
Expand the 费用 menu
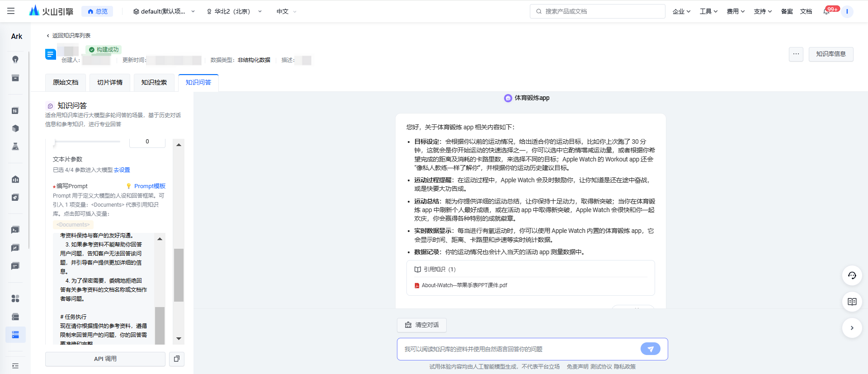[x=736, y=11]
